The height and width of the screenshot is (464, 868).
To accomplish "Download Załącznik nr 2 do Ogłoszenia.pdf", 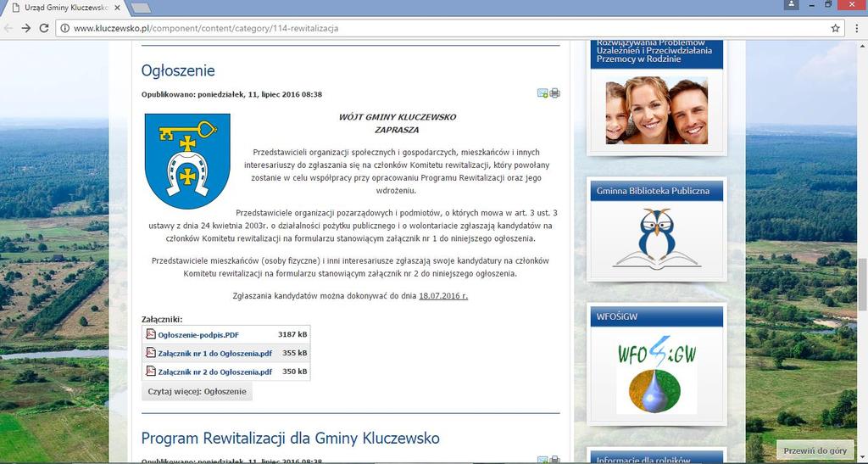I will (214, 372).
